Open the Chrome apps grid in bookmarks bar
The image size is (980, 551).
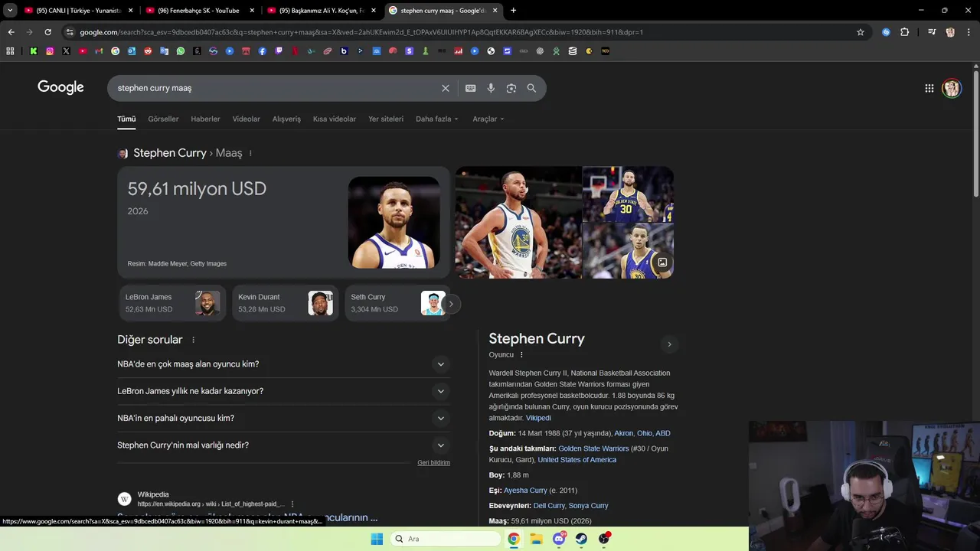10,51
